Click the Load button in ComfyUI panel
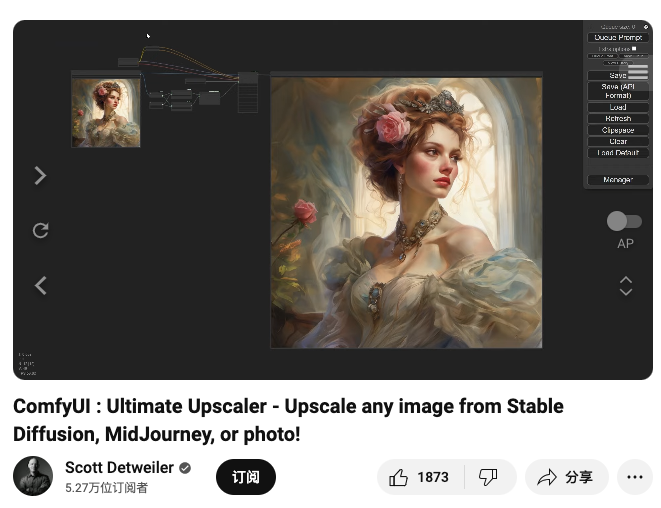The image size is (661, 508). [618, 107]
